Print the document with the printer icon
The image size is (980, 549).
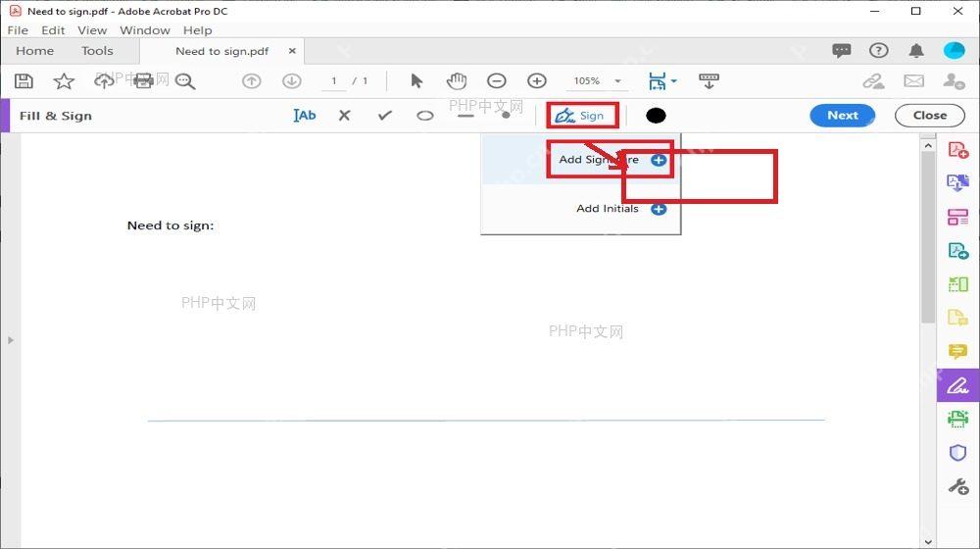144,80
